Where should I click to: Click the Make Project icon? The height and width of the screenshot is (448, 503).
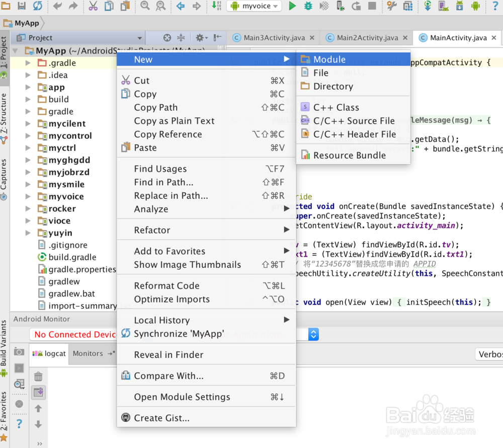[216, 6]
